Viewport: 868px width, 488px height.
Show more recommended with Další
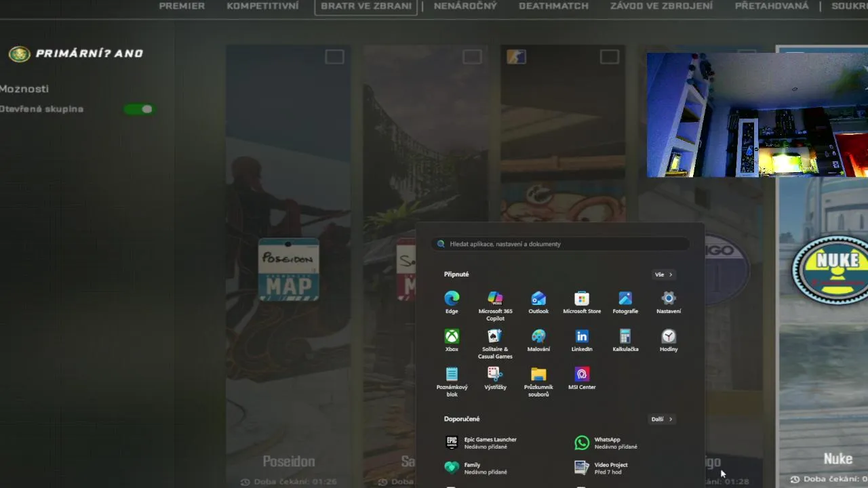(662, 419)
